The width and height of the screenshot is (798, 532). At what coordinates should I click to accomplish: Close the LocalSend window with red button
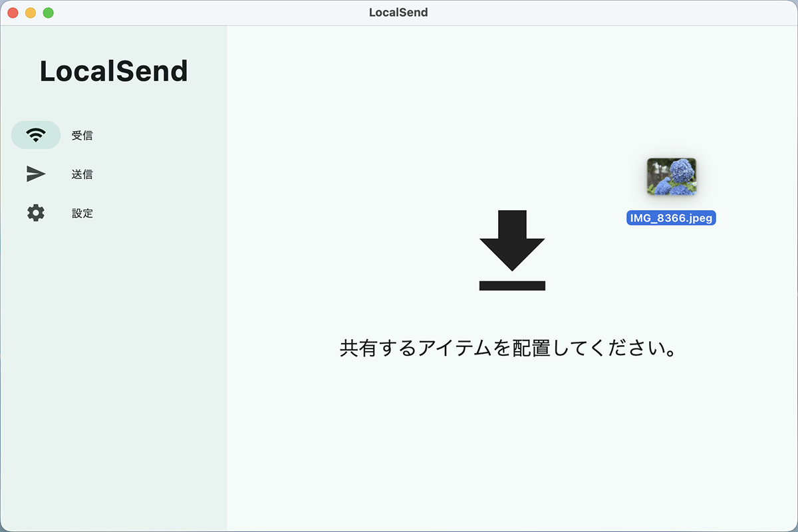13,13
